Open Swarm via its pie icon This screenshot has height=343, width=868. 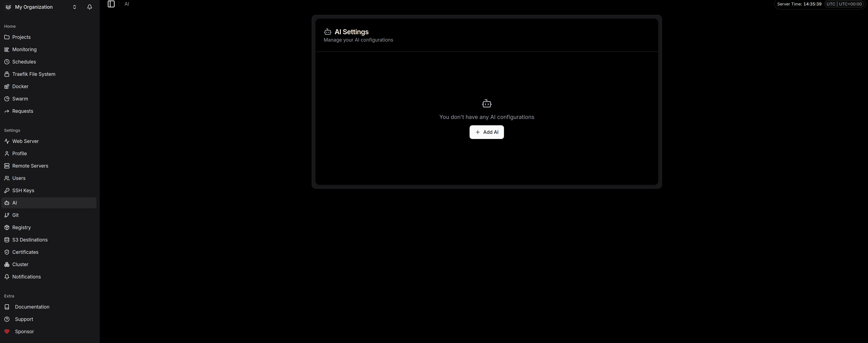pos(7,99)
